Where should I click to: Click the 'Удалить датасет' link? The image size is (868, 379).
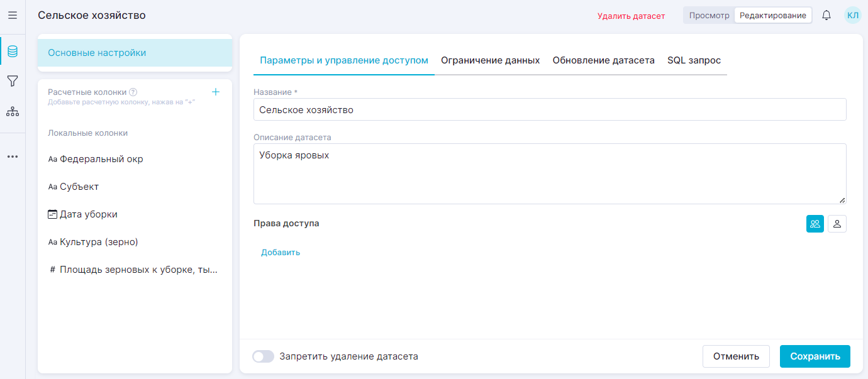pyautogui.click(x=631, y=16)
